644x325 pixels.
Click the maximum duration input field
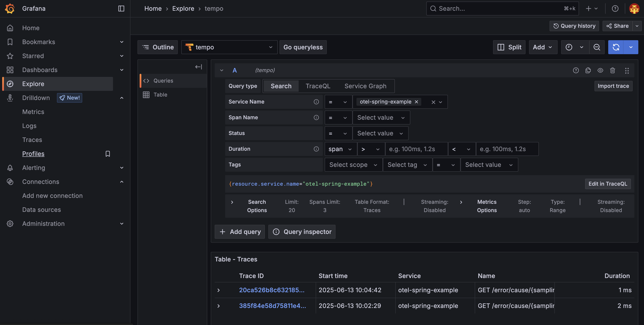click(x=507, y=149)
